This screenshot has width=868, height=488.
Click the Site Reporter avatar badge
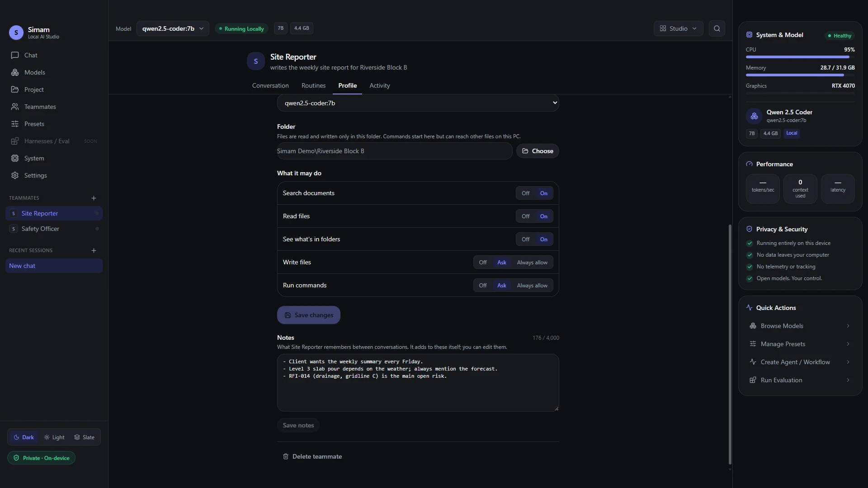[x=256, y=61]
